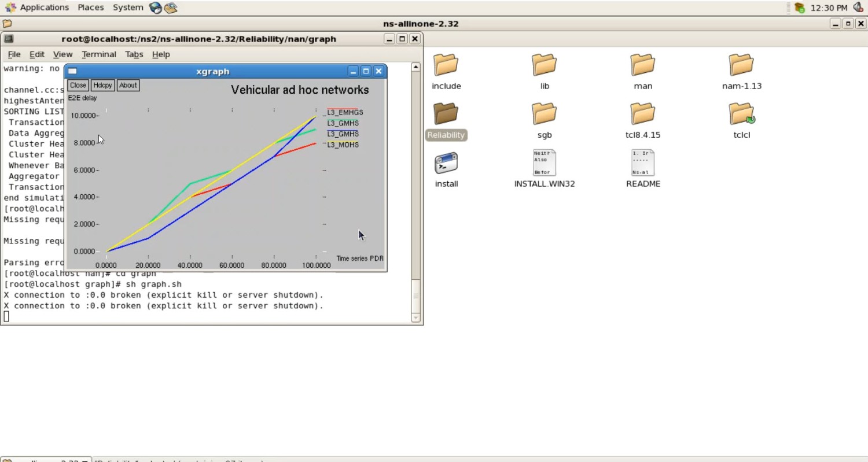Select the Reliability folder

tap(446, 114)
